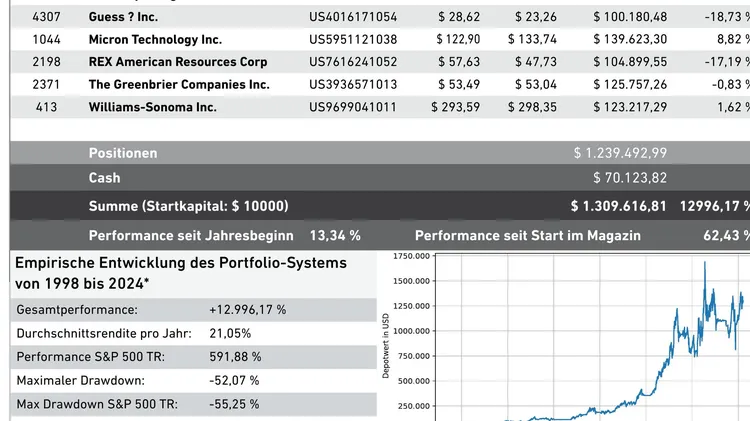Image resolution: width=750 pixels, height=421 pixels.
Task: Click the -55,25 % value
Action: click(234, 404)
